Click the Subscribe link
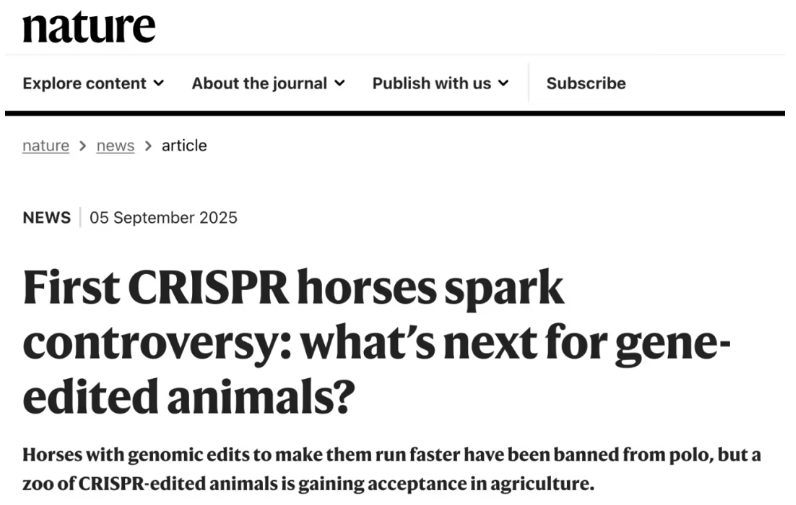The width and height of the screenshot is (796, 505). point(586,83)
